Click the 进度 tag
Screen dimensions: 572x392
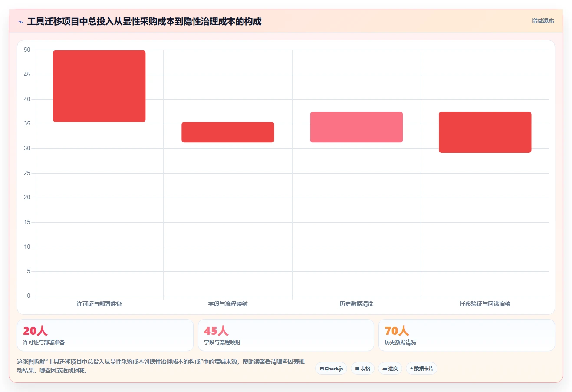tap(390, 369)
